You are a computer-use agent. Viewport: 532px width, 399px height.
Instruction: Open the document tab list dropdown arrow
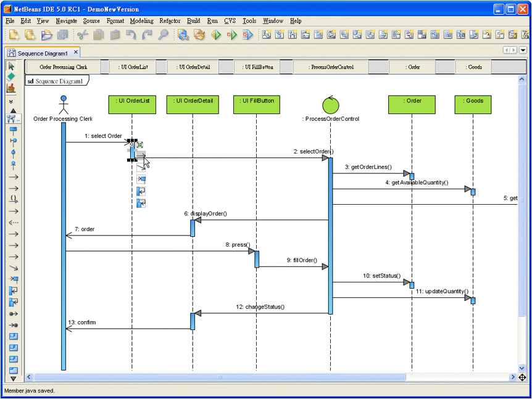(523, 50)
